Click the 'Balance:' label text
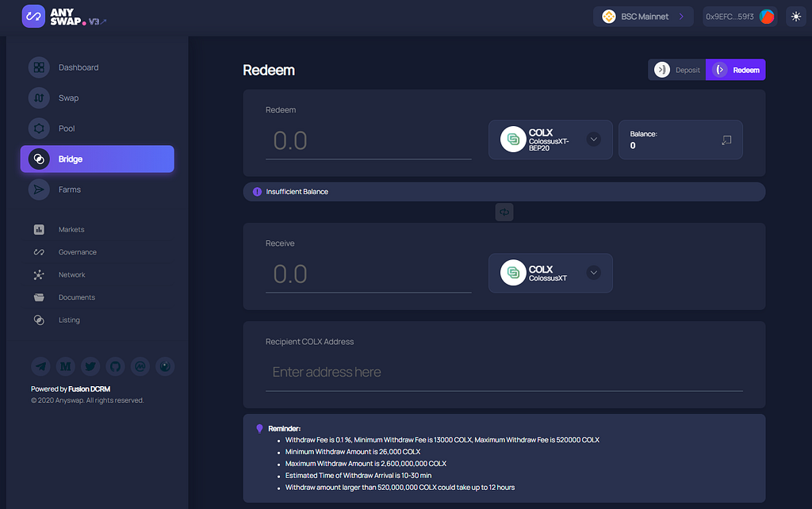812x509 pixels. click(x=643, y=134)
